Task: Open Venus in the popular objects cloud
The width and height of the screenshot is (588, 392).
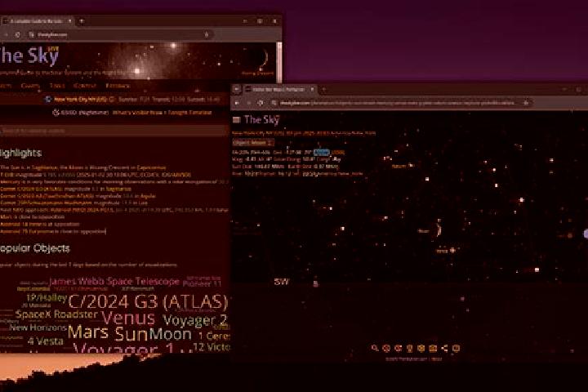Action: [128, 318]
